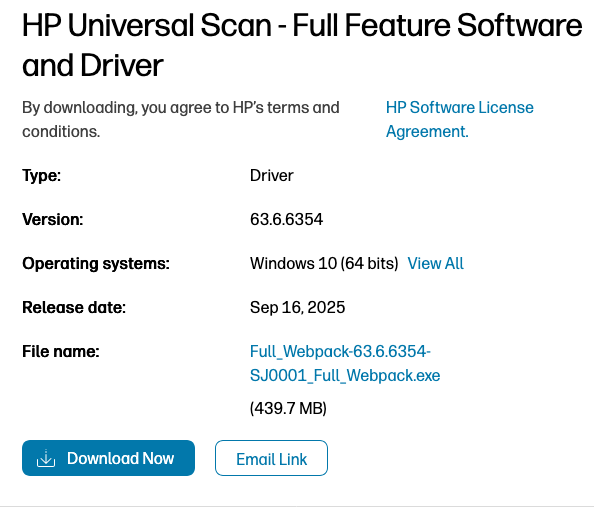
Task: Click the Email Link button
Action: click(271, 459)
